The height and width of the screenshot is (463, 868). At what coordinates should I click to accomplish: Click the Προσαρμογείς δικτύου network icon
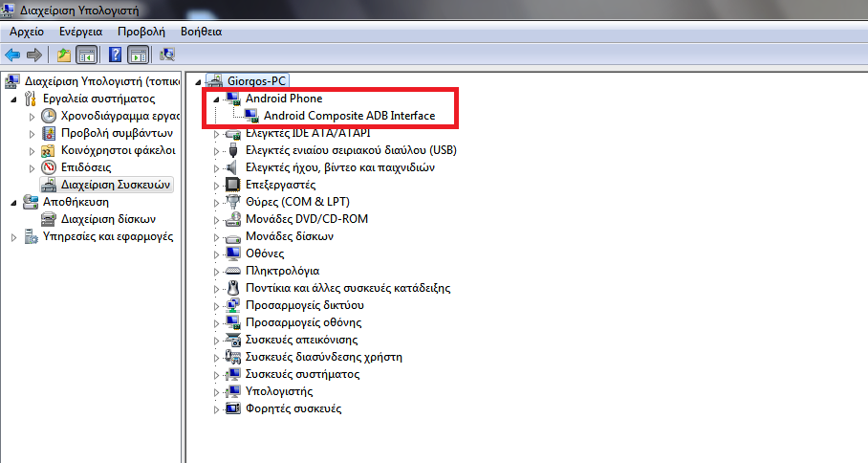233,305
